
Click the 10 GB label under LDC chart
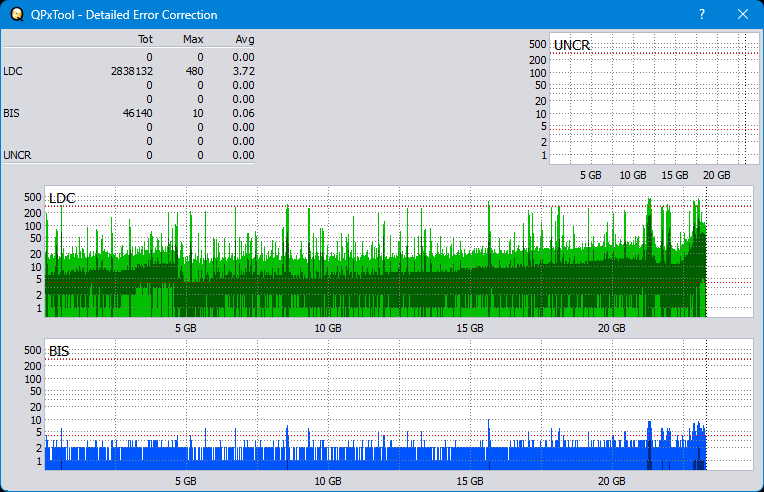point(328,328)
